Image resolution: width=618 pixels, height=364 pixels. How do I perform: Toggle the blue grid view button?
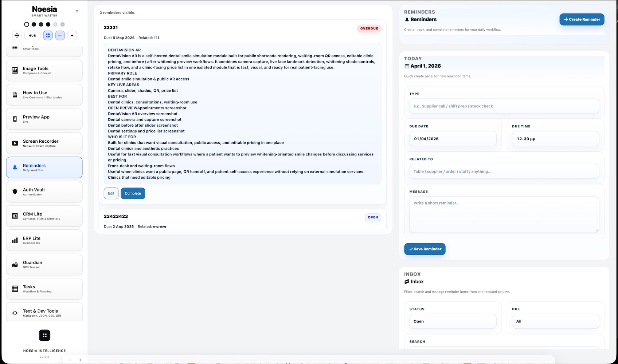tap(48, 35)
